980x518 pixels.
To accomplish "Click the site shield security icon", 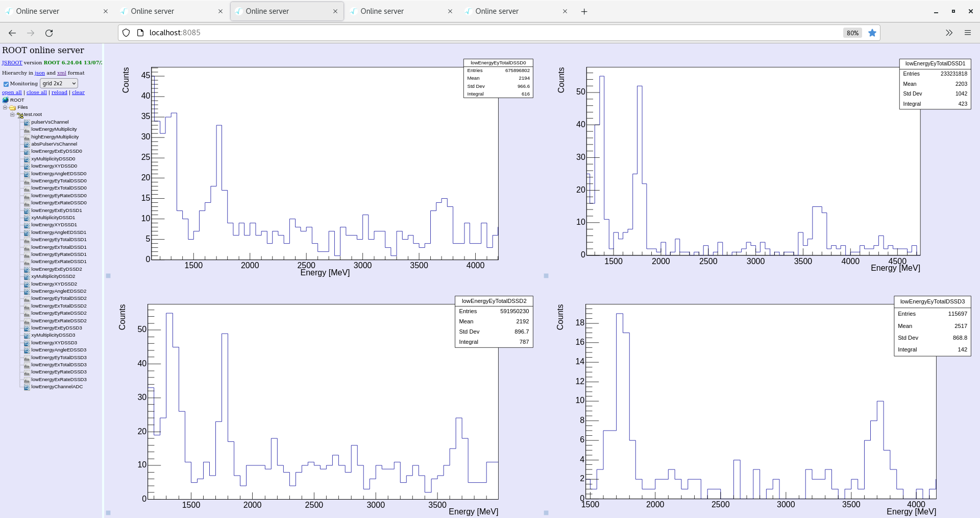I will (x=126, y=33).
